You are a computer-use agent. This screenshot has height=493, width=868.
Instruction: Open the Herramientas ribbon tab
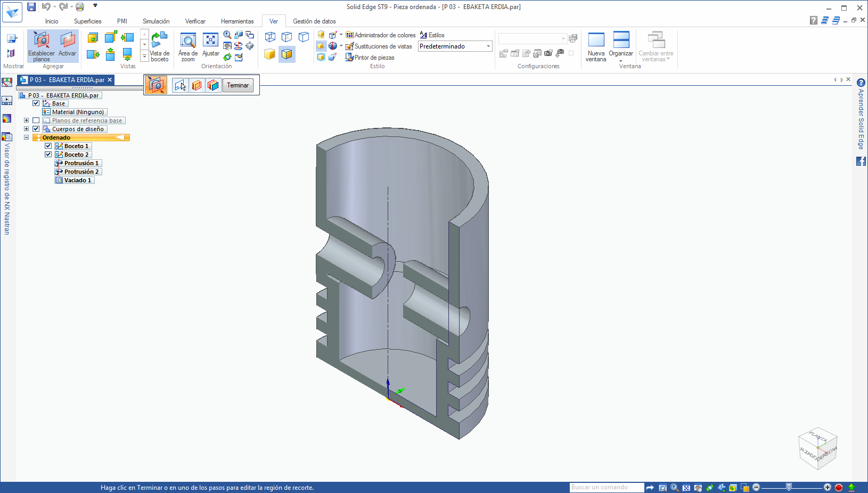pos(237,21)
